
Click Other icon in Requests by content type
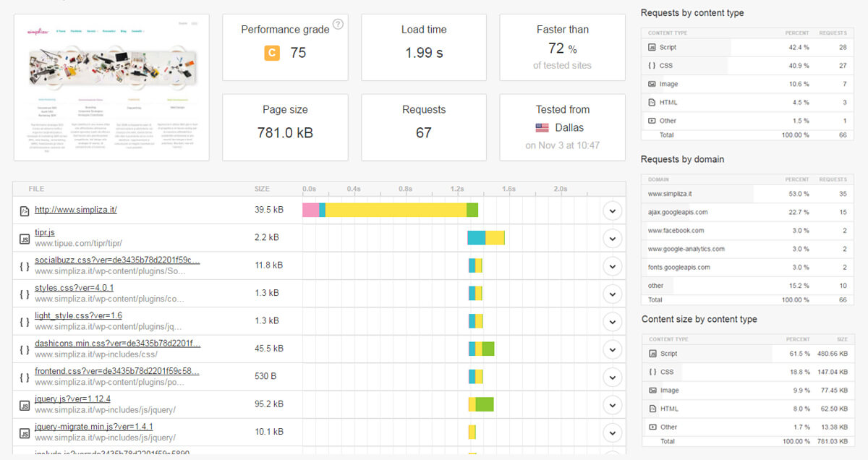tap(652, 120)
